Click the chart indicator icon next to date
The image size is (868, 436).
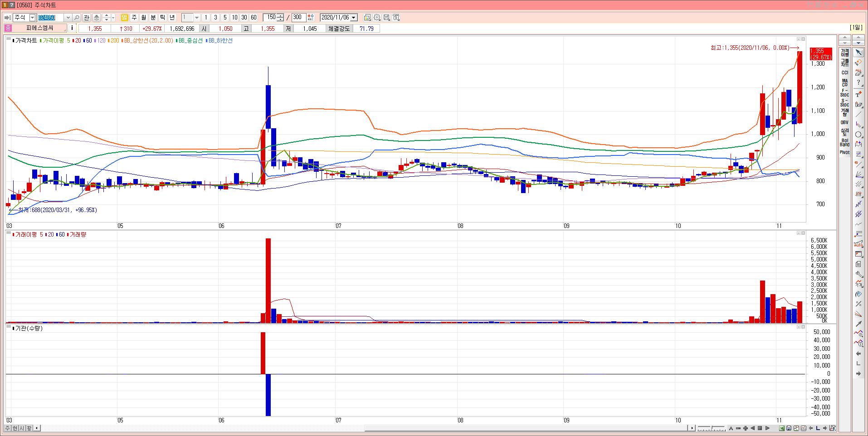pyautogui.click(x=367, y=17)
